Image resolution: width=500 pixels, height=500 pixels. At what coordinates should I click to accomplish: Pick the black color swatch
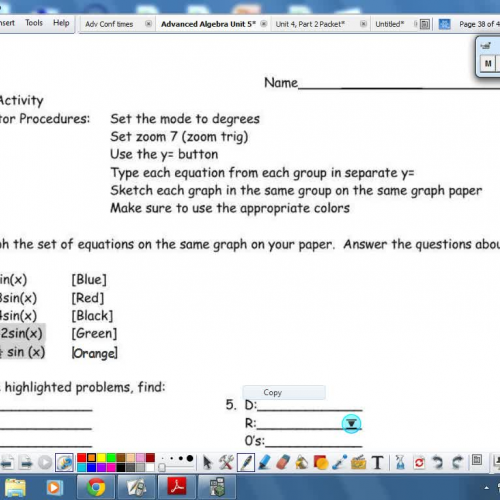[121, 467]
